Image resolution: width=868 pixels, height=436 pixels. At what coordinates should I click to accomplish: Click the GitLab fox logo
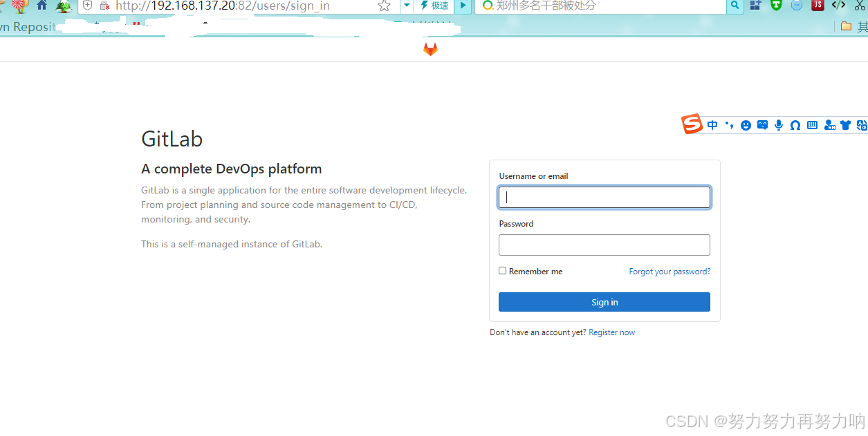tap(430, 49)
